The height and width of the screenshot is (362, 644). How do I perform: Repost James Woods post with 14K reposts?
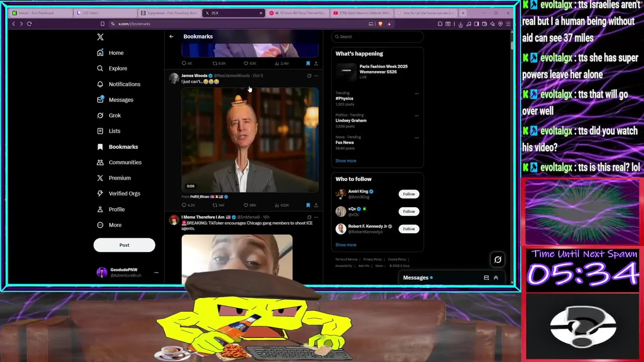[x=215, y=205]
